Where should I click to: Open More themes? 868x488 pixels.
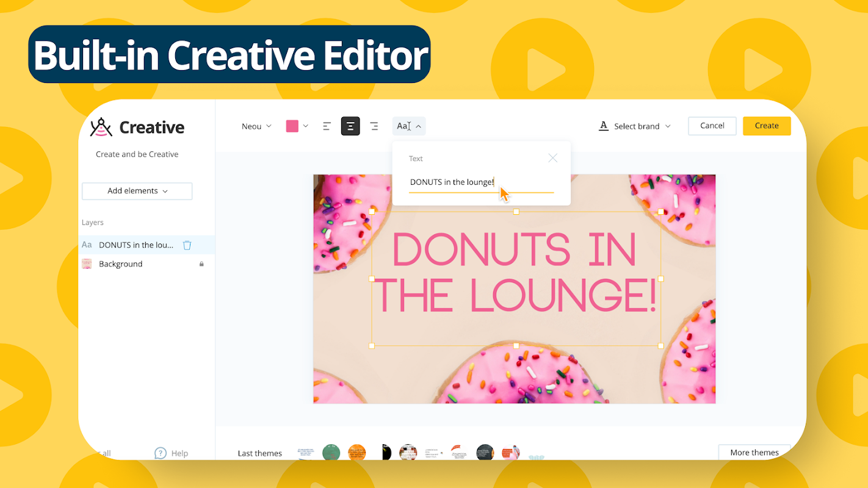tap(754, 452)
